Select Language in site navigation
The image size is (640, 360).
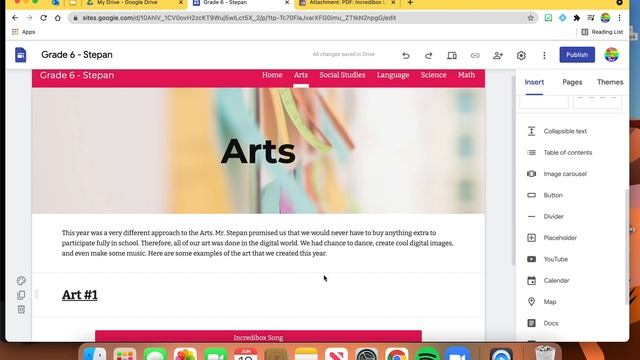(x=393, y=75)
